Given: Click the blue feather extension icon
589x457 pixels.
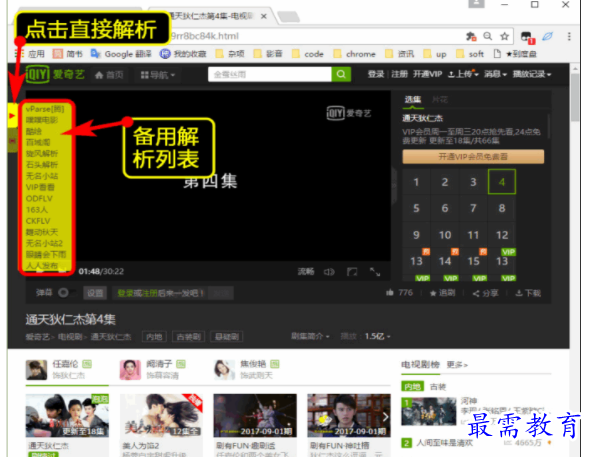Looking at the screenshot, I should click(547, 36).
